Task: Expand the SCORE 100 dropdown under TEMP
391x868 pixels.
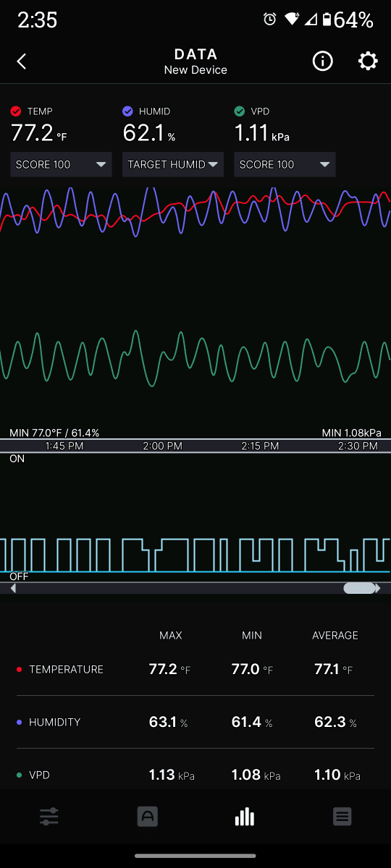Action: 62,164
